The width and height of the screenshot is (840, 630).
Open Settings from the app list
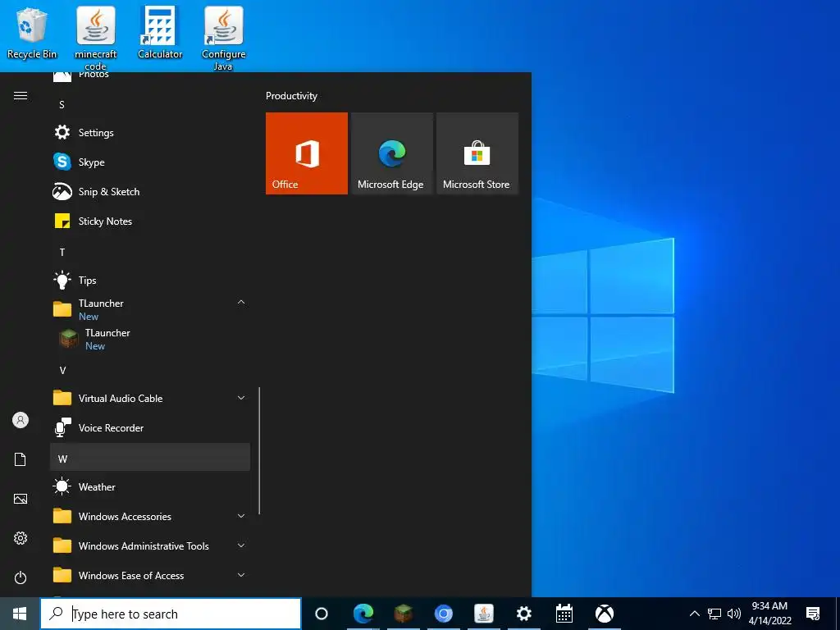[150, 132]
